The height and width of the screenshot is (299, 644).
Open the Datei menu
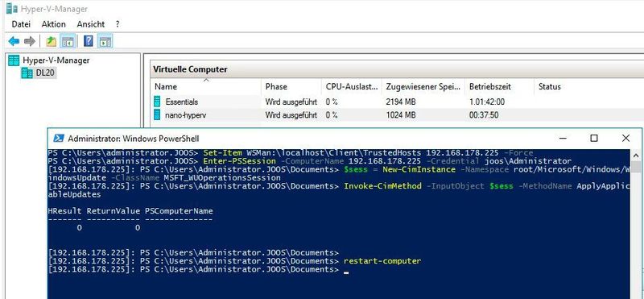[21, 24]
